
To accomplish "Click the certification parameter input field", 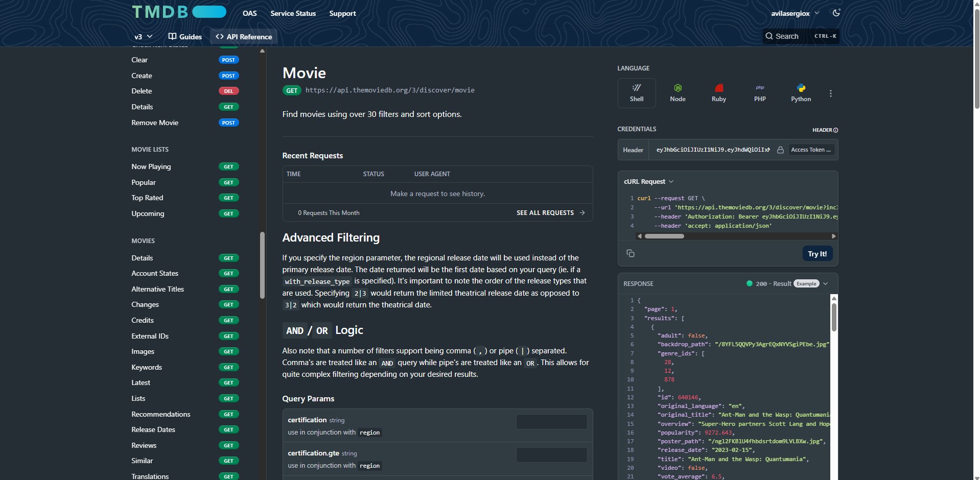I will coord(552,422).
